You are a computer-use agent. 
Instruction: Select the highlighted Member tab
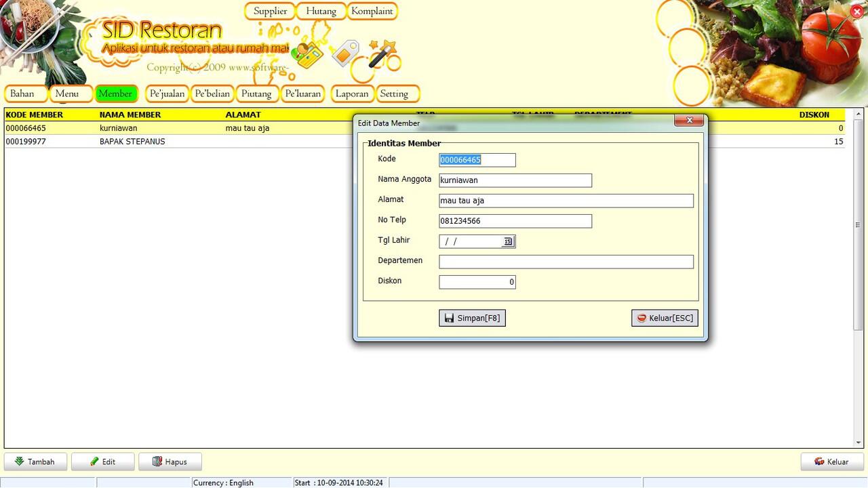click(116, 94)
